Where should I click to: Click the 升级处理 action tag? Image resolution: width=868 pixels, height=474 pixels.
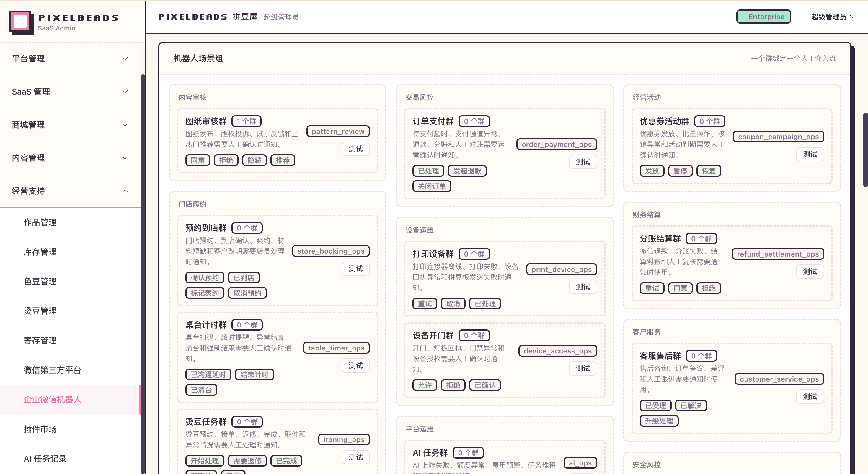tap(659, 421)
